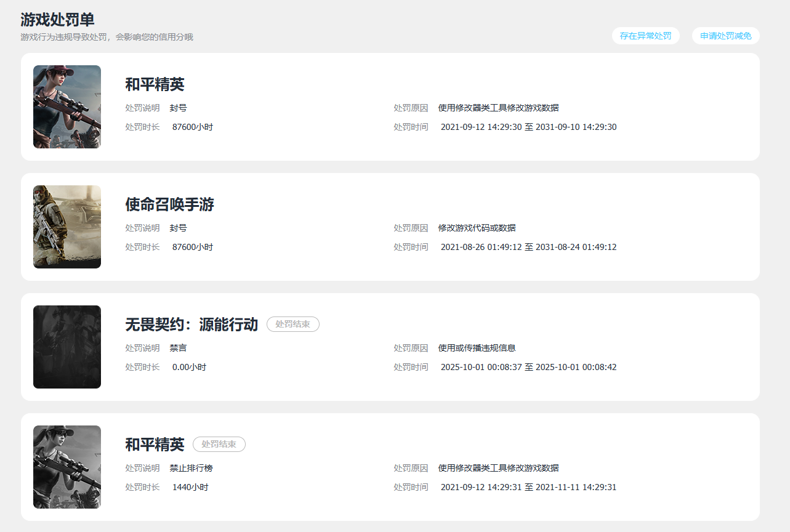This screenshot has height=532, width=790.
Task: Select the 处罚时间 label in the 使命召唤手游 card
Action: [411, 247]
